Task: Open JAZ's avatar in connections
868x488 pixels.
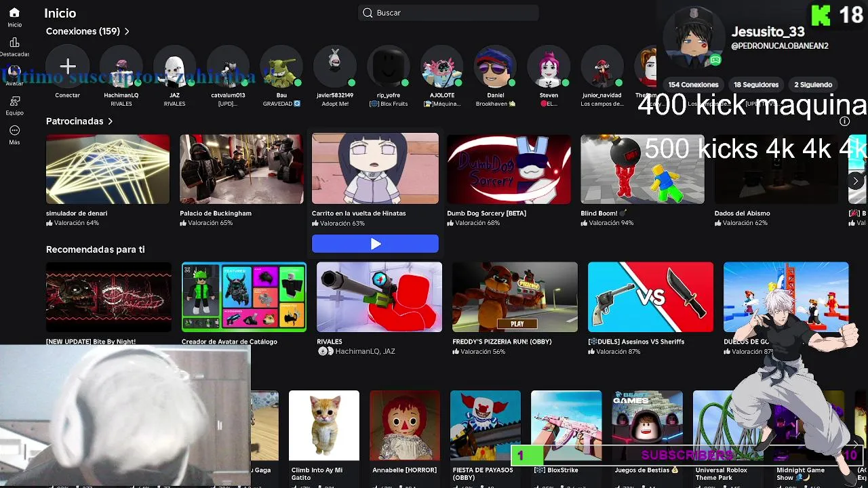Action: [x=174, y=66]
